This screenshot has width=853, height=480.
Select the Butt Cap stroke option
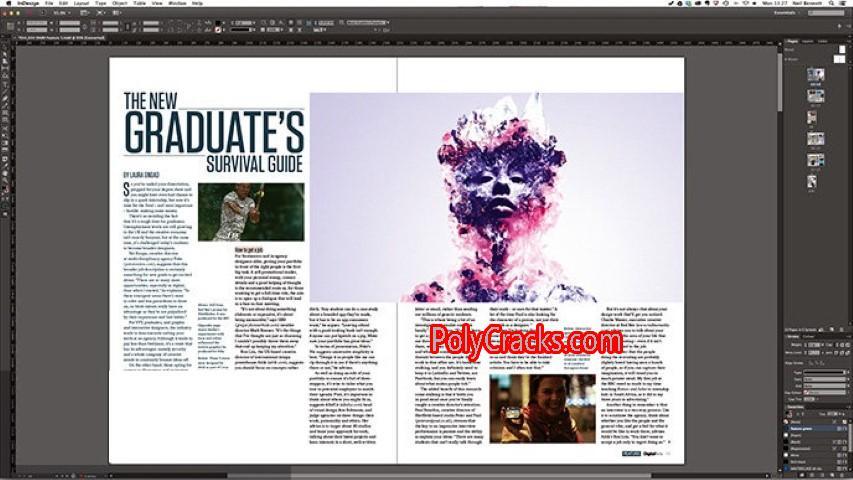coord(836,345)
